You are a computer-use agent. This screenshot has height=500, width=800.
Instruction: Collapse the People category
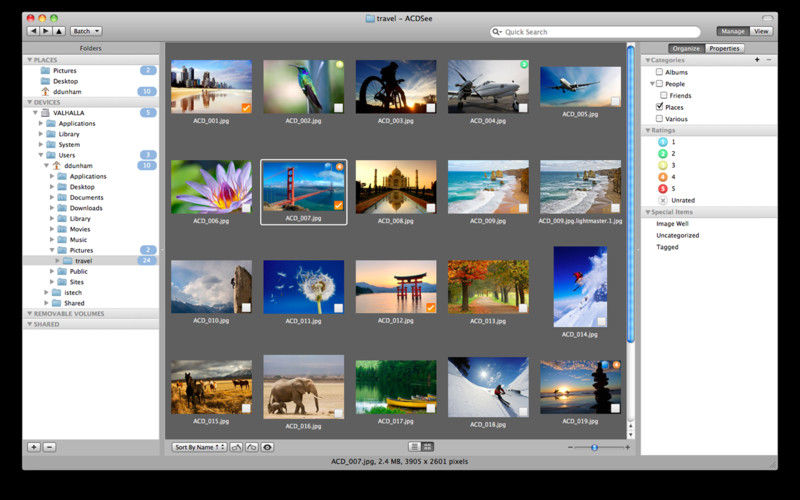[x=652, y=83]
